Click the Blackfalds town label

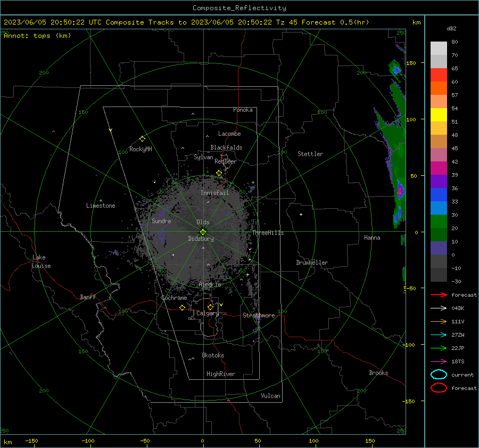226,148
